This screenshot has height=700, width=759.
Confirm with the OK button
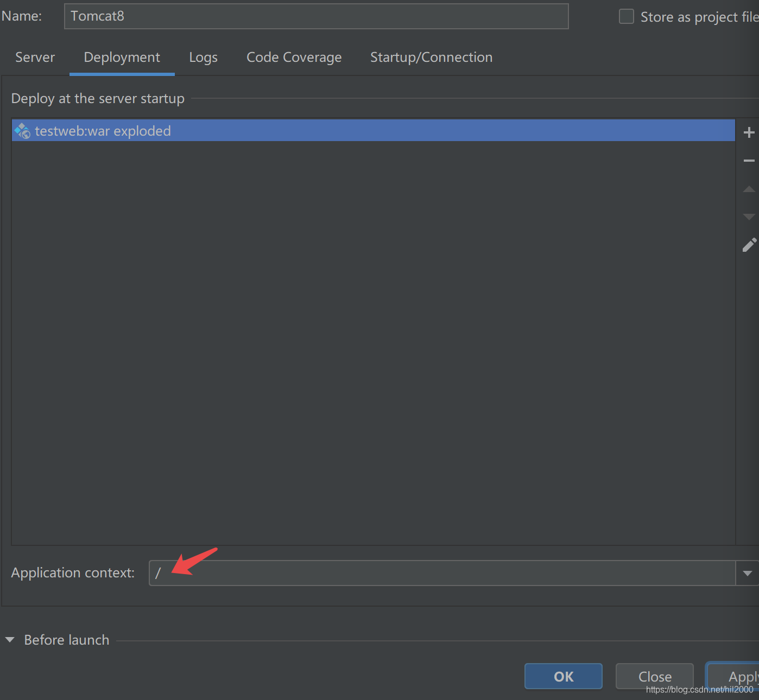tap(564, 676)
